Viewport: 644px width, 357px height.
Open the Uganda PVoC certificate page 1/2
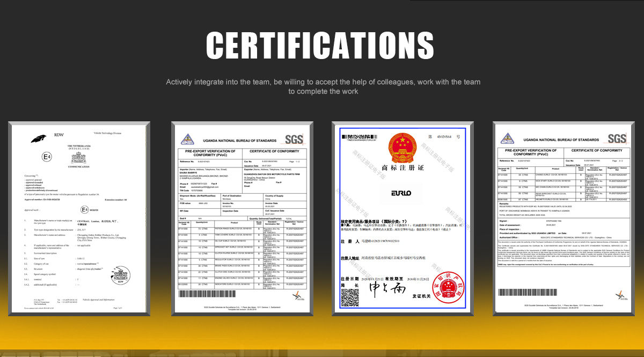(x=242, y=220)
